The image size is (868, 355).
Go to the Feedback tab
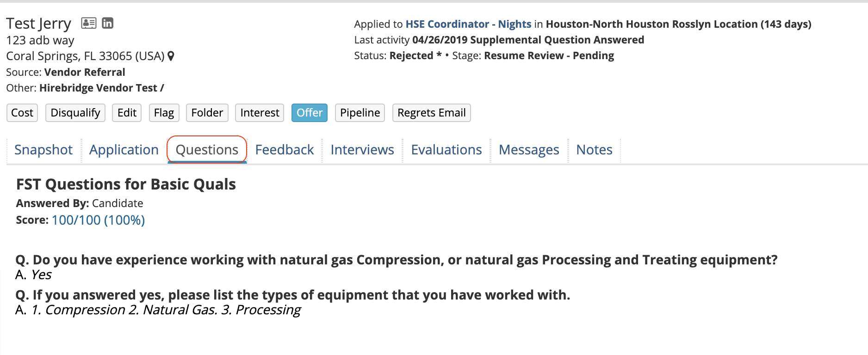click(285, 150)
